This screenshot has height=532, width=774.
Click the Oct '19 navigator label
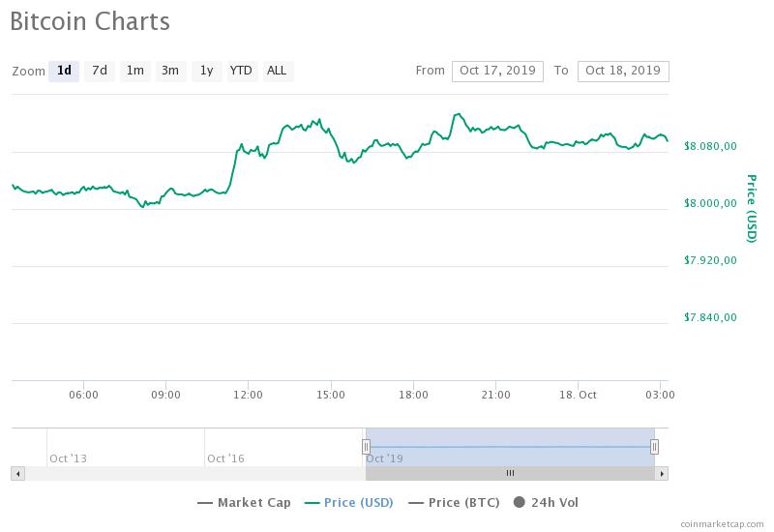click(x=384, y=458)
